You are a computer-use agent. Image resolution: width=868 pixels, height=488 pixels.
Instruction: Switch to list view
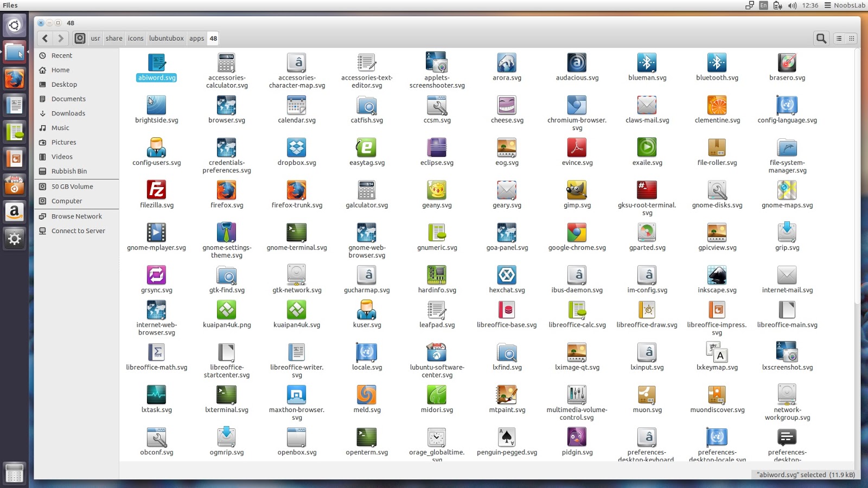coord(839,38)
